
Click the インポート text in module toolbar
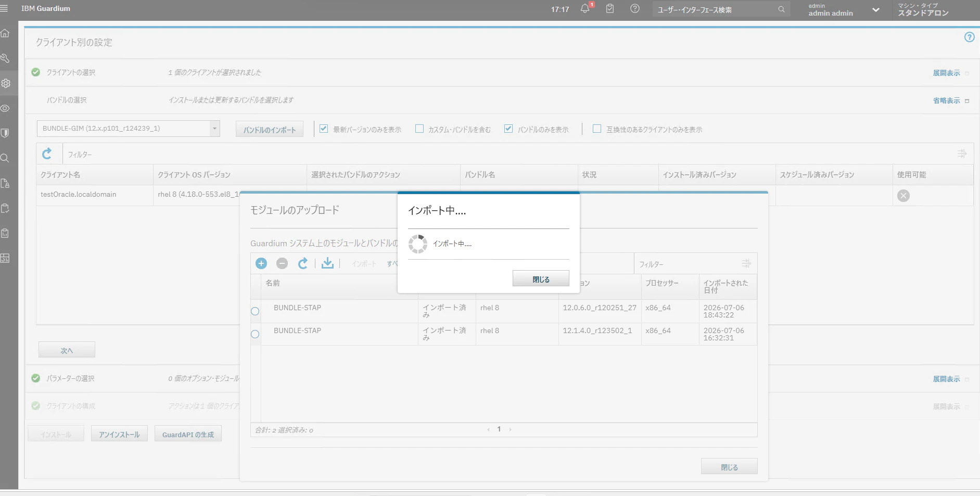point(364,264)
